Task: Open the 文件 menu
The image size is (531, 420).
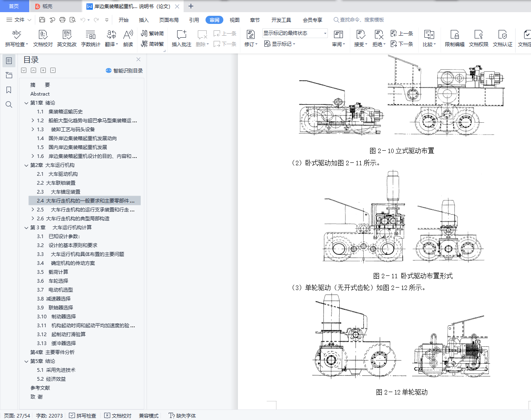Action: point(19,20)
